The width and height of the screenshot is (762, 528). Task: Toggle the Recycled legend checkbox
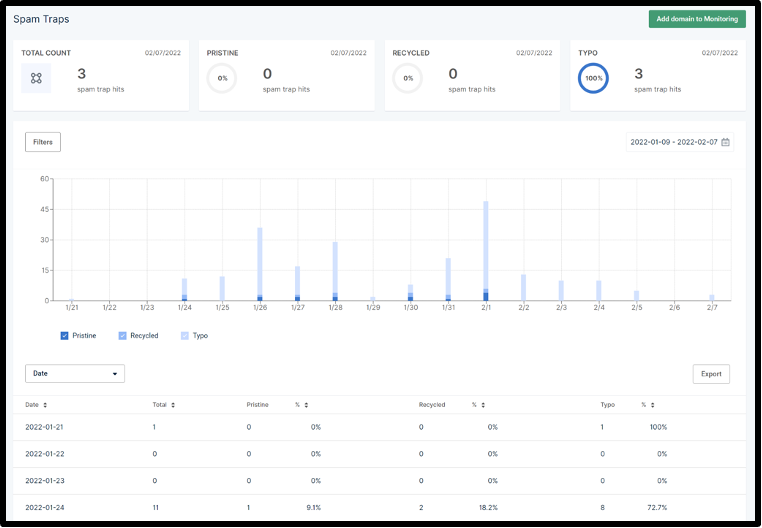[122, 336]
